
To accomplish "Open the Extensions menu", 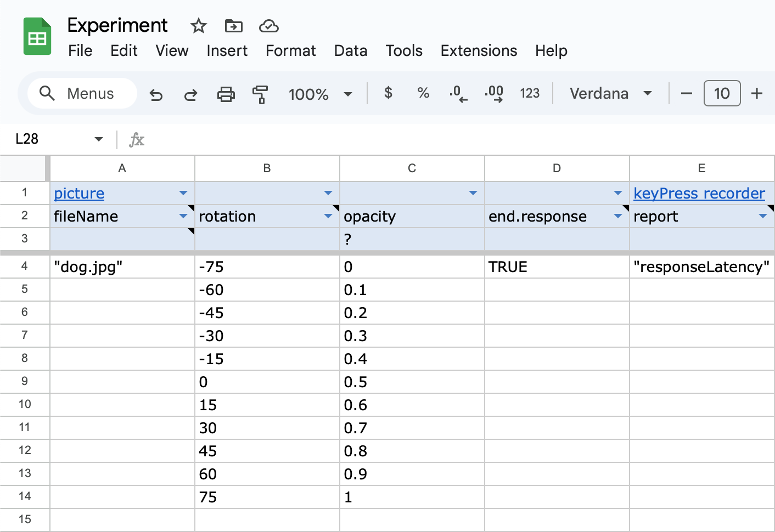I will (x=479, y=50).
